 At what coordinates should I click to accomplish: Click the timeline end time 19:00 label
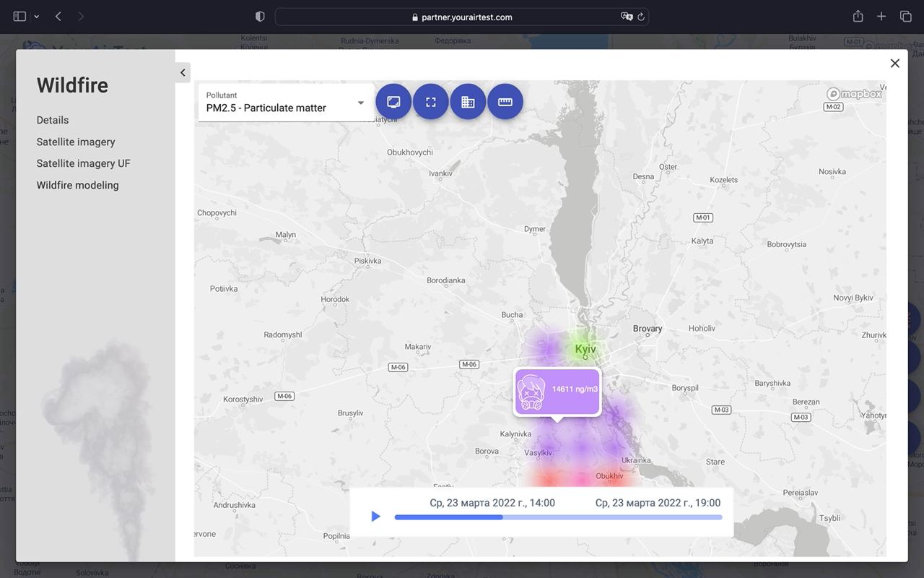click(x=658, y=503)
